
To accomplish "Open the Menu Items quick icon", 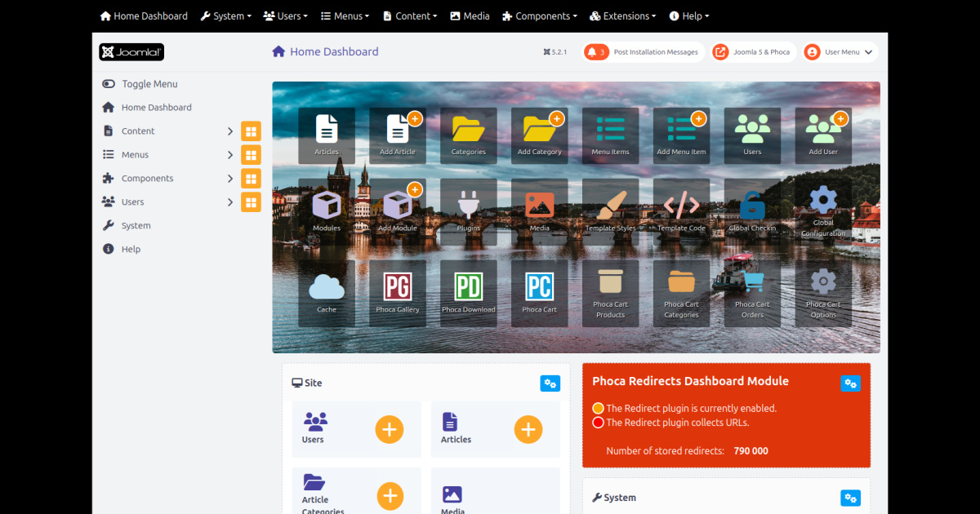I will click(x=611, y=135).
